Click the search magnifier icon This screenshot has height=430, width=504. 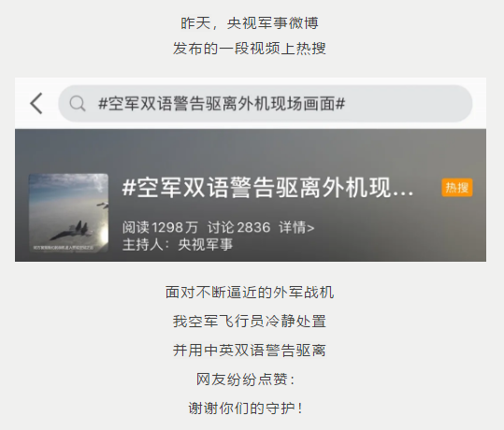coord(78,104)
